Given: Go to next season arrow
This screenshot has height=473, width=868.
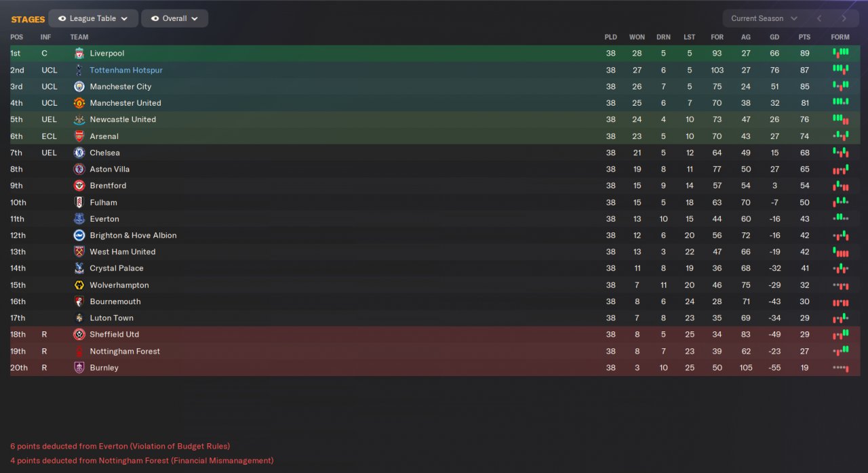Looking at the screenshot, I should [x=844, y=19].
